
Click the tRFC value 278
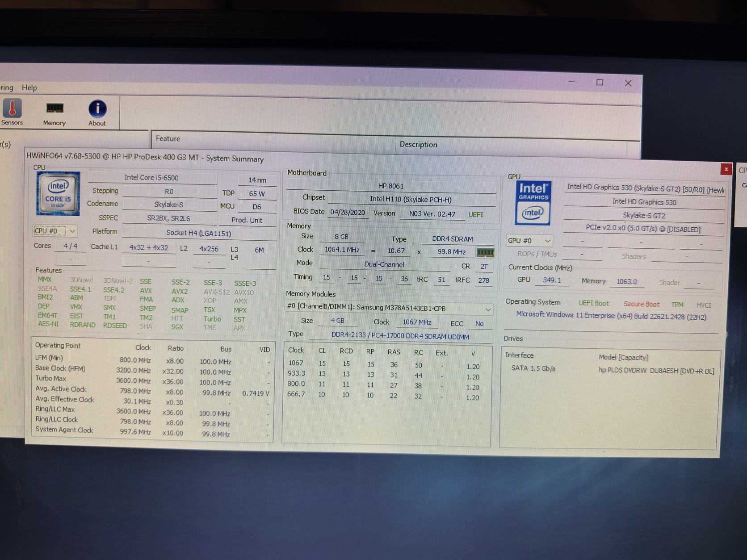(x=483, y=280)
